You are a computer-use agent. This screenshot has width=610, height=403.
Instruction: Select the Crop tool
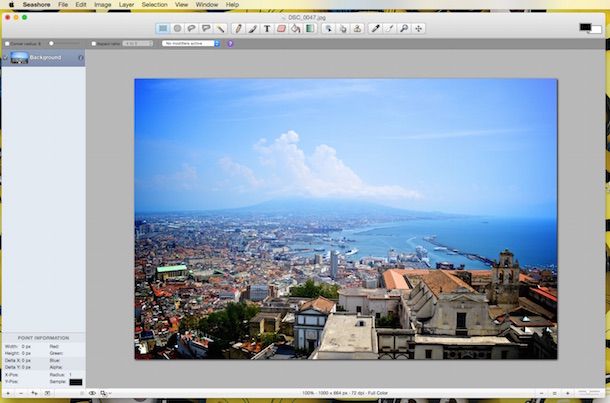click(x=390, y=28)
